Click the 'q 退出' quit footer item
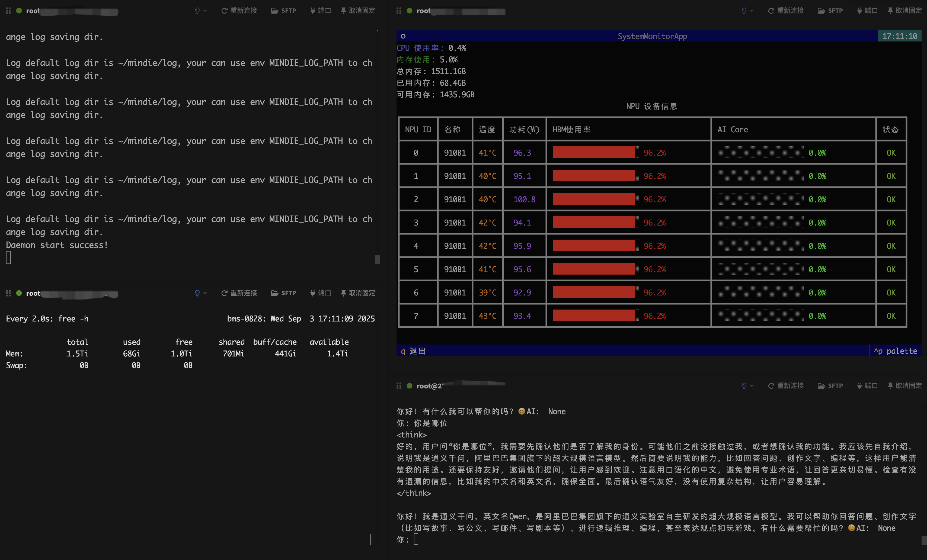This screenshot has height=560, width=927. click(413, 351)
